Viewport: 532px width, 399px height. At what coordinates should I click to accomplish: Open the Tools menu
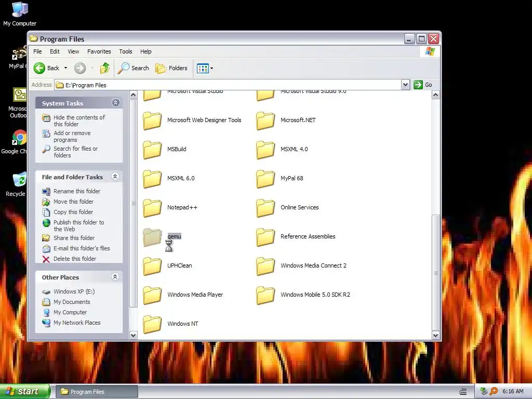click(x=126, y=51)
